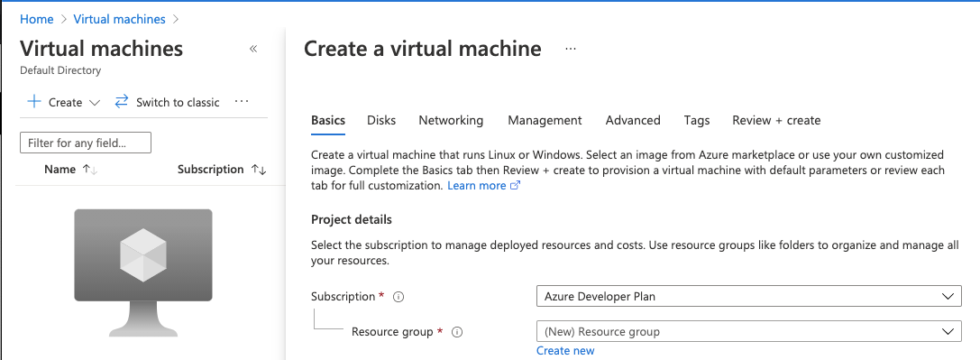This screenshot has height=360, width=980.
Task: Open the Management tab
Action: click(x=545, y=120)
